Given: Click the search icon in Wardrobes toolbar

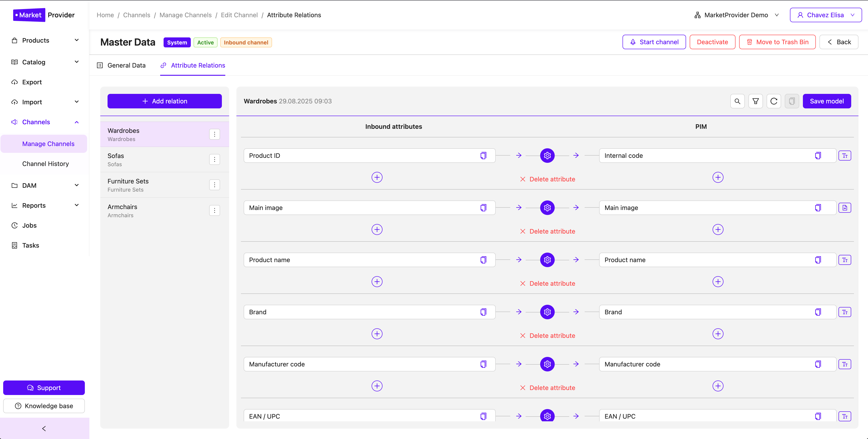Looking at the screenshot, I should click(x=737, y=101).
